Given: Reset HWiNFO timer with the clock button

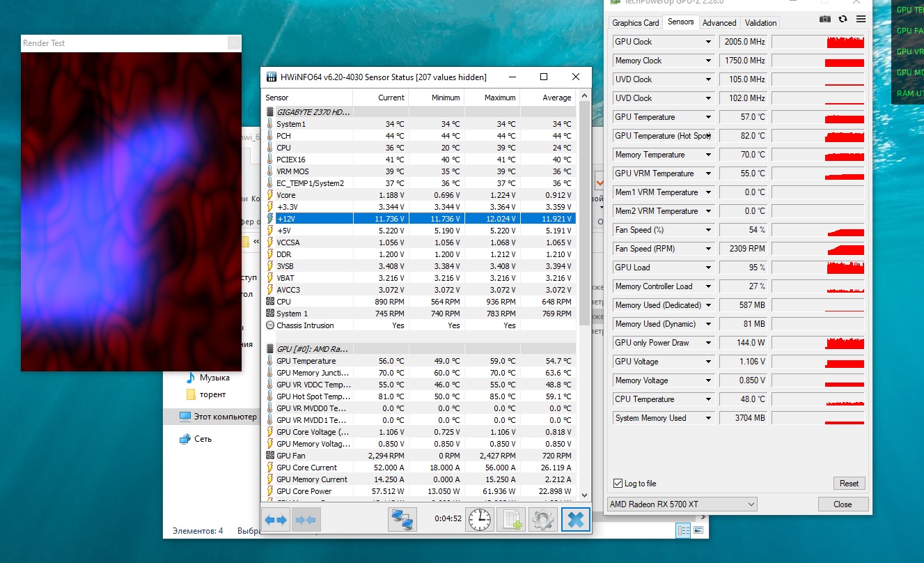Looking at the screenshot, I should point(478,519).
